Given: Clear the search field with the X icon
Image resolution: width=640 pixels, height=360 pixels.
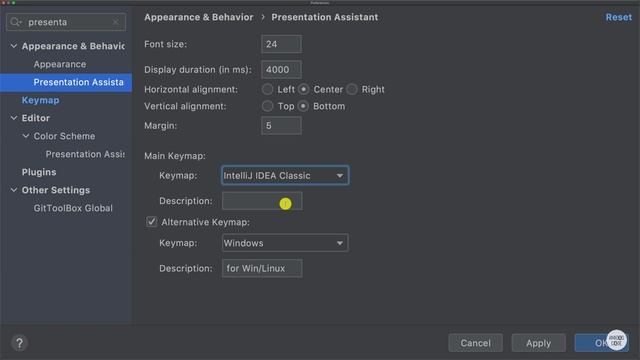Looking at the screenshot, I should [x=116, y=22].
